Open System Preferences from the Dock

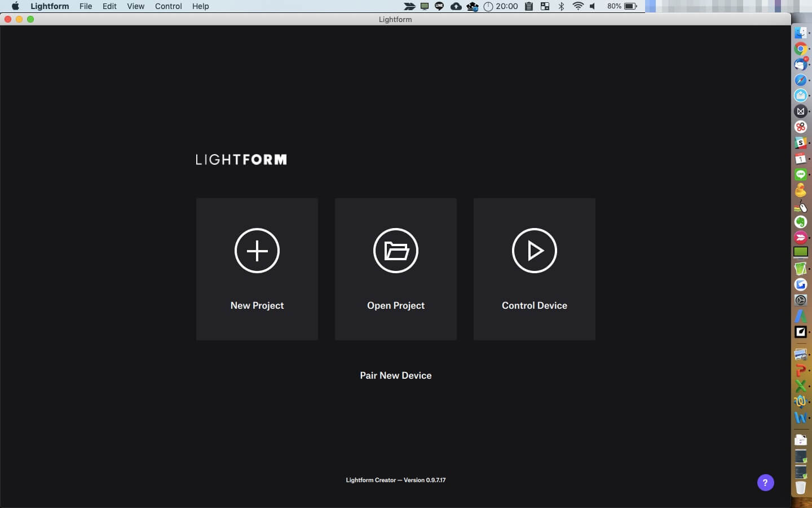click(x=801, y=300)
